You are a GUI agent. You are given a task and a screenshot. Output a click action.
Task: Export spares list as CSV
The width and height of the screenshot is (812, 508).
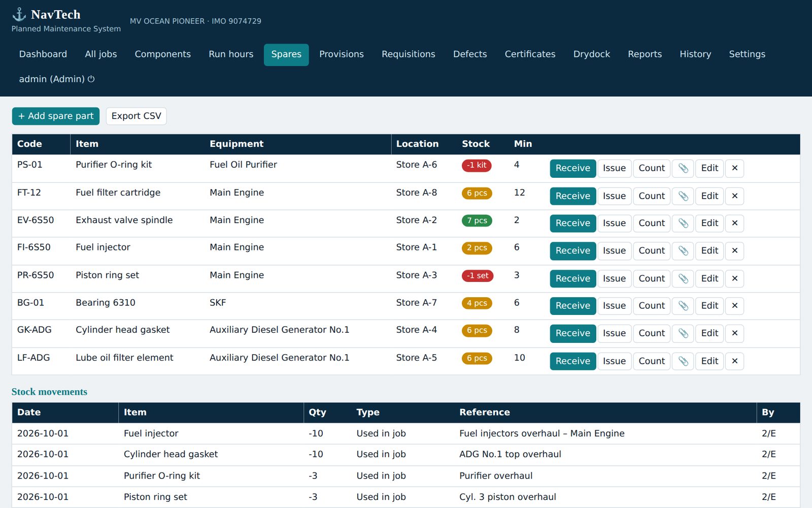[136, 116]
